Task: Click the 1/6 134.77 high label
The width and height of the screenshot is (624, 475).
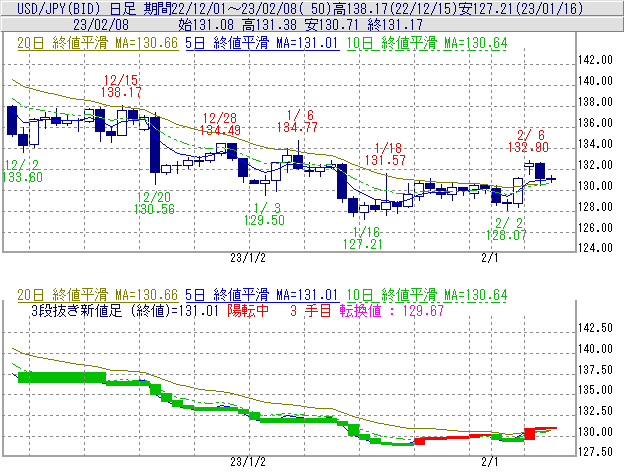Action: (297, 121)
